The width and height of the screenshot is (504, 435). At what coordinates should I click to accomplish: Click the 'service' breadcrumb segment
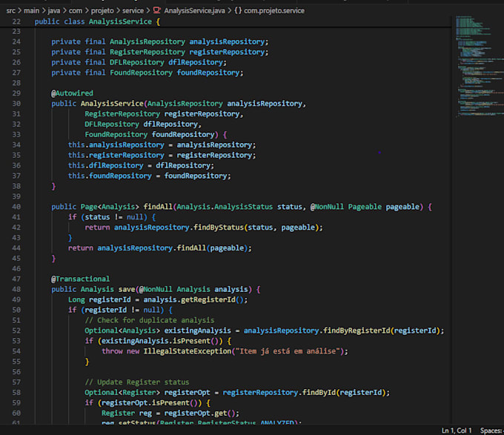tap(133, 10)
